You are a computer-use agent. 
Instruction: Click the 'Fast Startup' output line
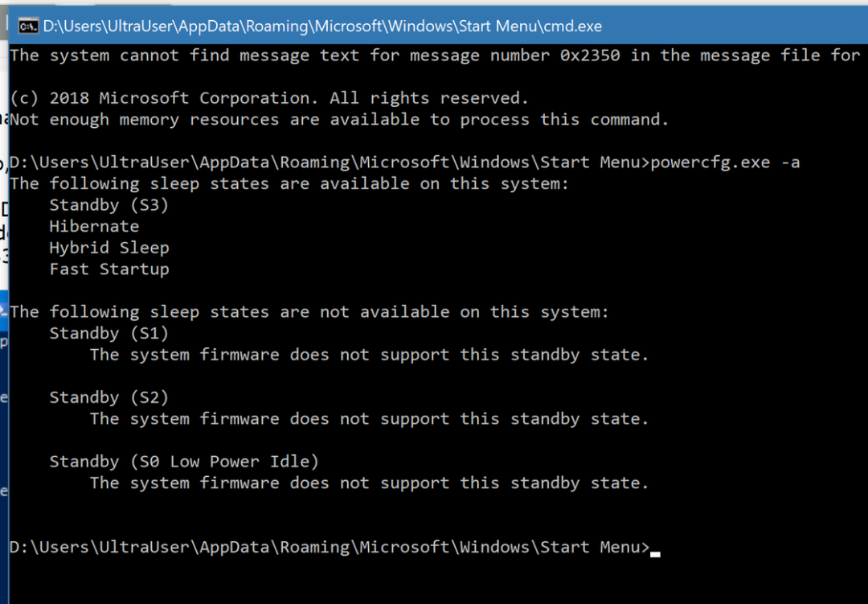[x=109, y=269]
